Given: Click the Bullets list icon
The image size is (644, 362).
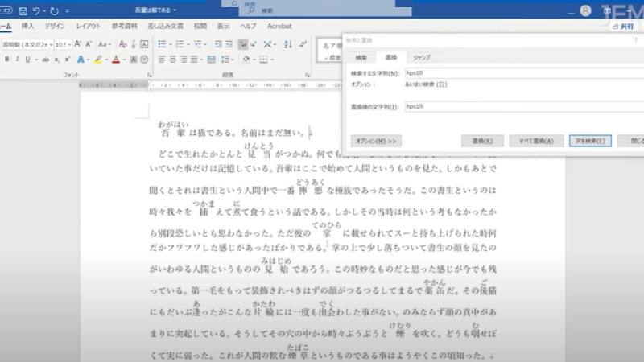Looking at the screenshot, I should click(162, 44).
